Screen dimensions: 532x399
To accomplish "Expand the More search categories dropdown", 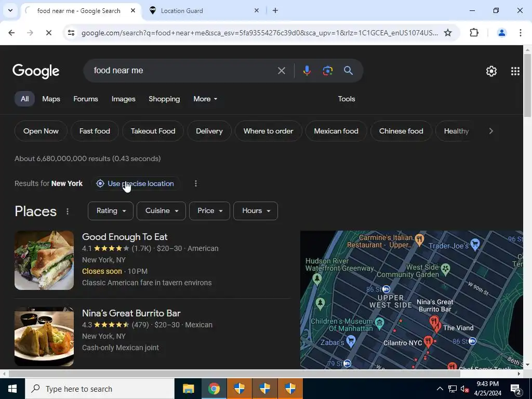I will click(205, 99).
